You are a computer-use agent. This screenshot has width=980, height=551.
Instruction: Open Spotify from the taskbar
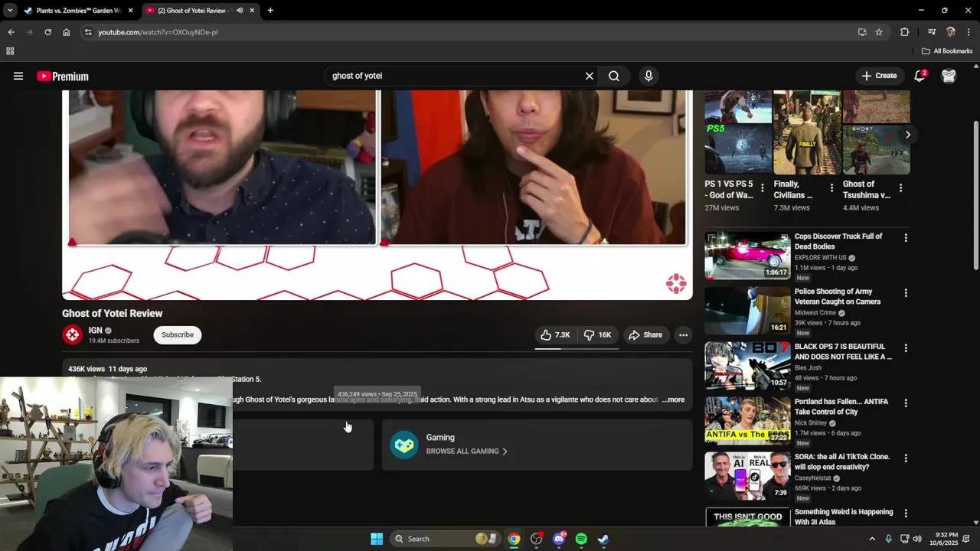(581, 539)
